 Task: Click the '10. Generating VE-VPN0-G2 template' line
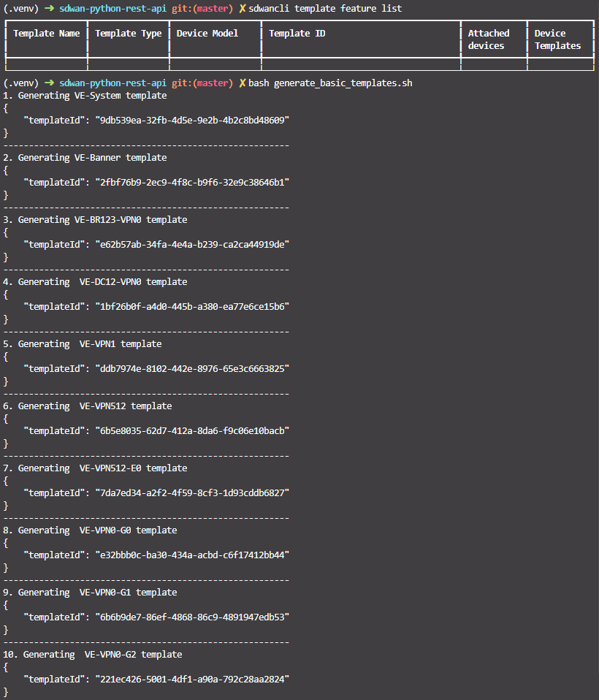tap(92, 654)
